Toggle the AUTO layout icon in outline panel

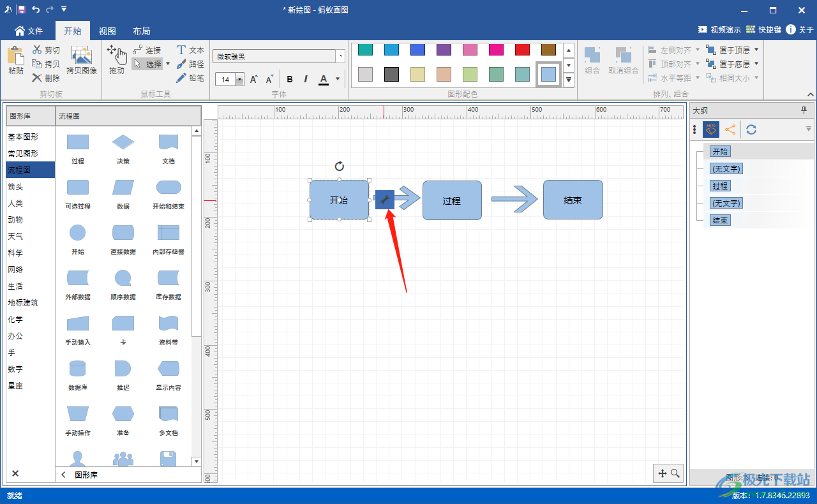click(x=711, y=130)
